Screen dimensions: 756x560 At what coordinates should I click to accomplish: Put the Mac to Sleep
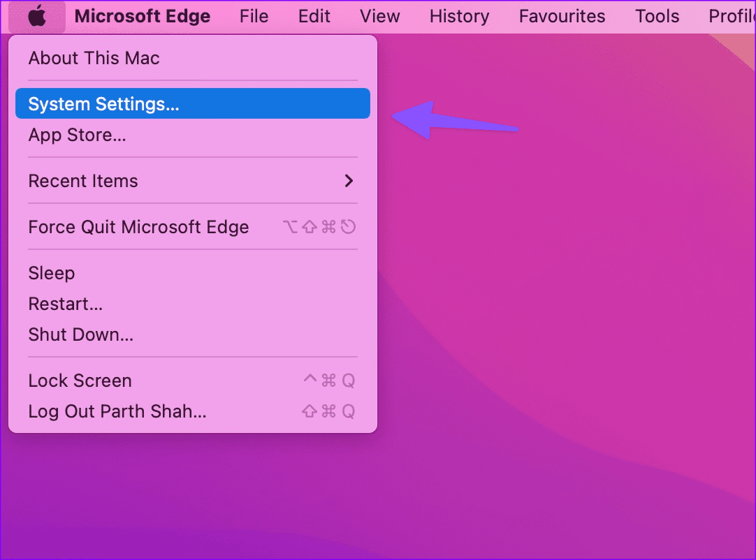[x=193, y=273]
